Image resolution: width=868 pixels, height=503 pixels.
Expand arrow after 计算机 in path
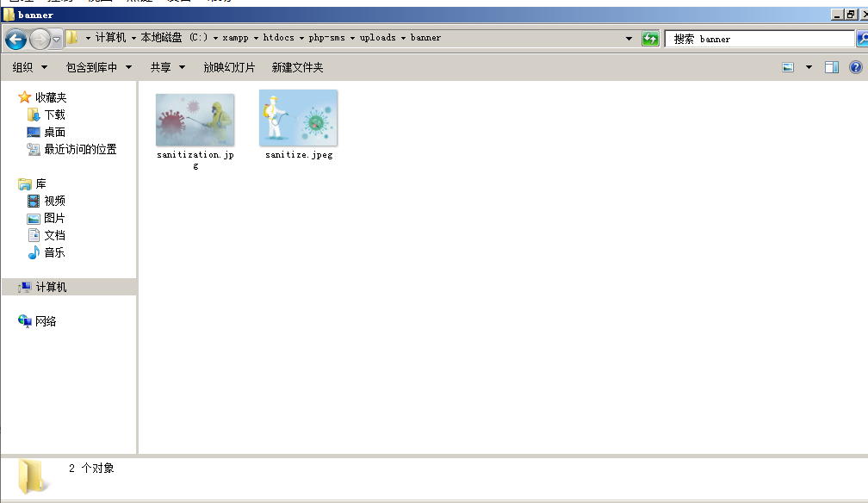tap(133, 38)
